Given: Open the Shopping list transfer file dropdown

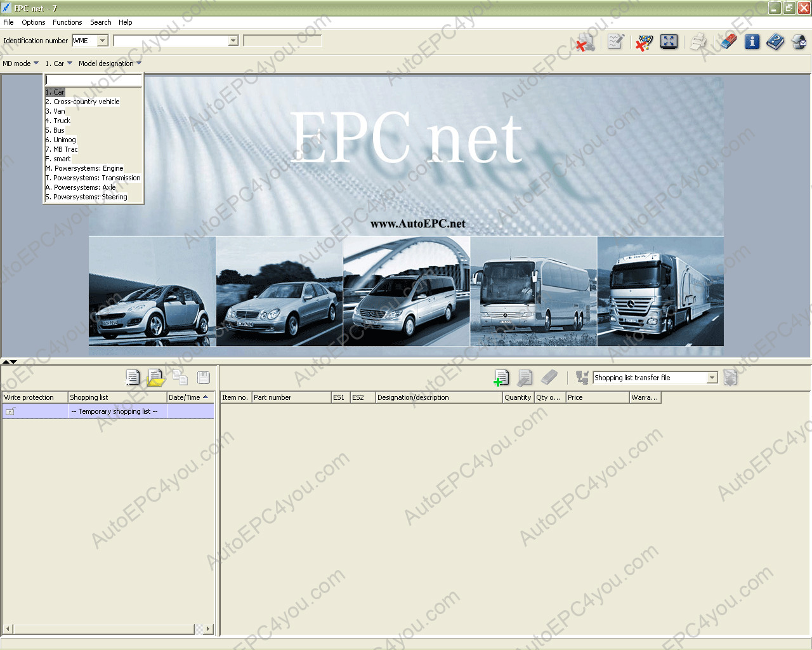Looking at the screenshot, I should tap(712, 378).
